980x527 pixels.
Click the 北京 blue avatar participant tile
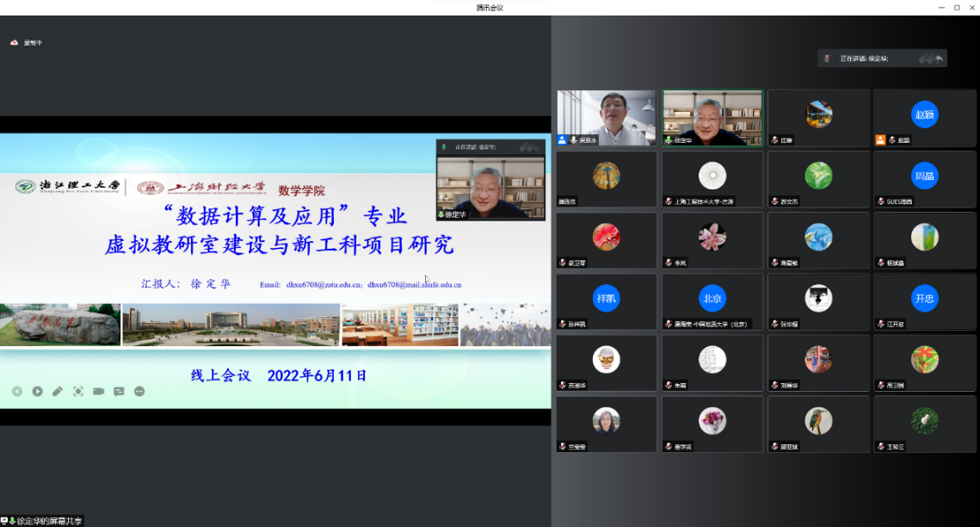[x=712, y=298]
